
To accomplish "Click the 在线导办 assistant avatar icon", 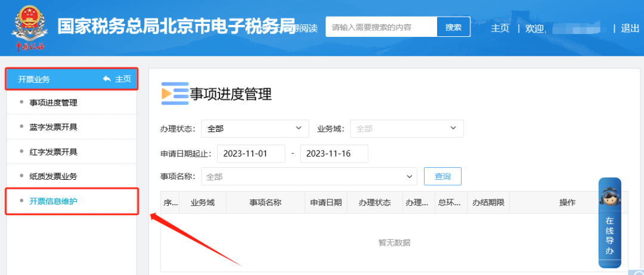I will (609, 196).
